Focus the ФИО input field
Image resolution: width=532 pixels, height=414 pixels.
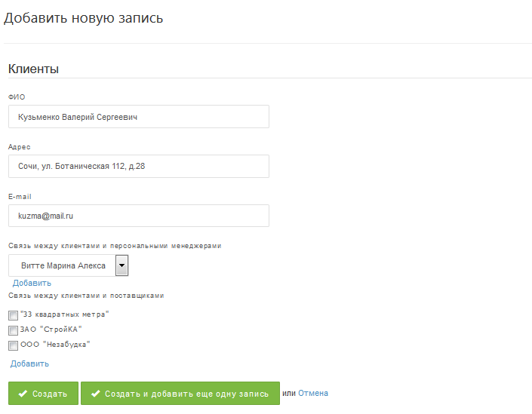(x=139, y=117)
